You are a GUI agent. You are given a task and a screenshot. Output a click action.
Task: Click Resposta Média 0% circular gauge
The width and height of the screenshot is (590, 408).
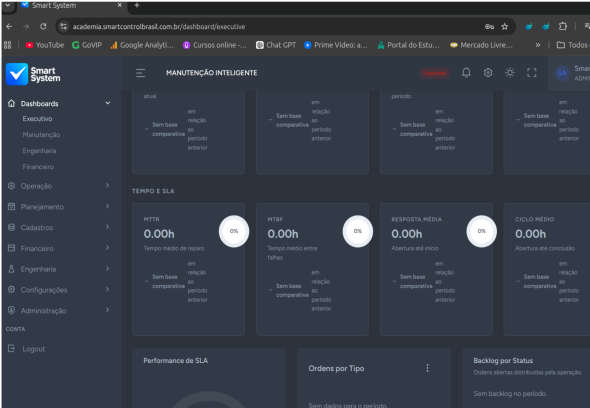click(x=481, y=231)
